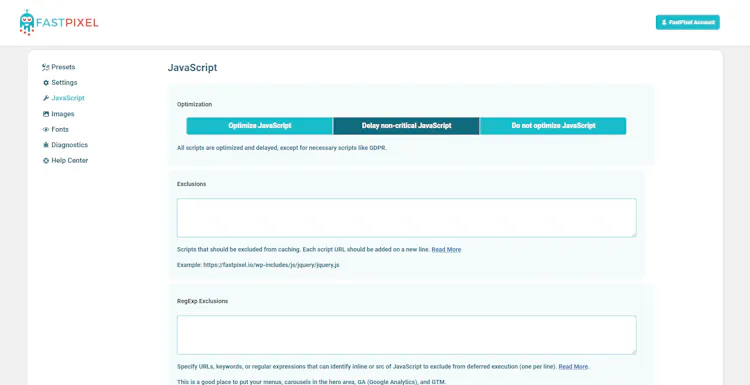
Task: Click the Presets sidebar icon
Action: pyautogui.click(x=46, y=67)
